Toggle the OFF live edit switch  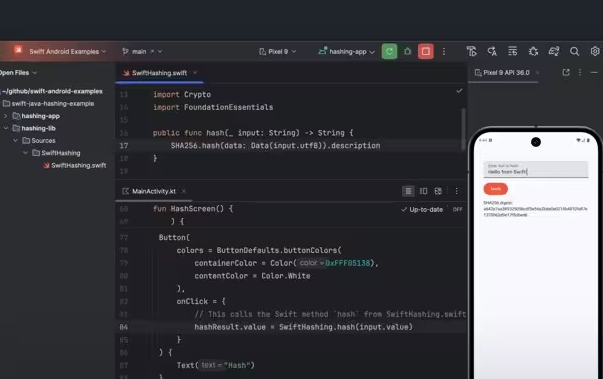point(457,209)
